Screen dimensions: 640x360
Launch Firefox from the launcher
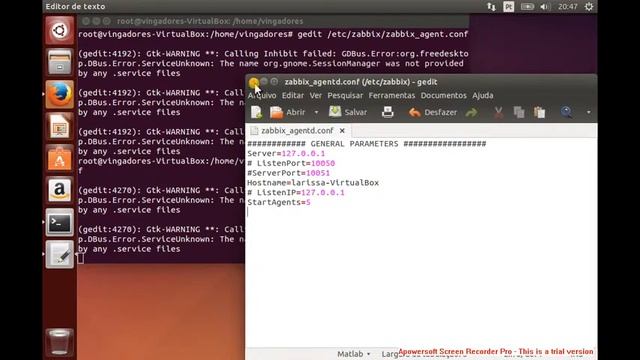[x=60, y=94]
